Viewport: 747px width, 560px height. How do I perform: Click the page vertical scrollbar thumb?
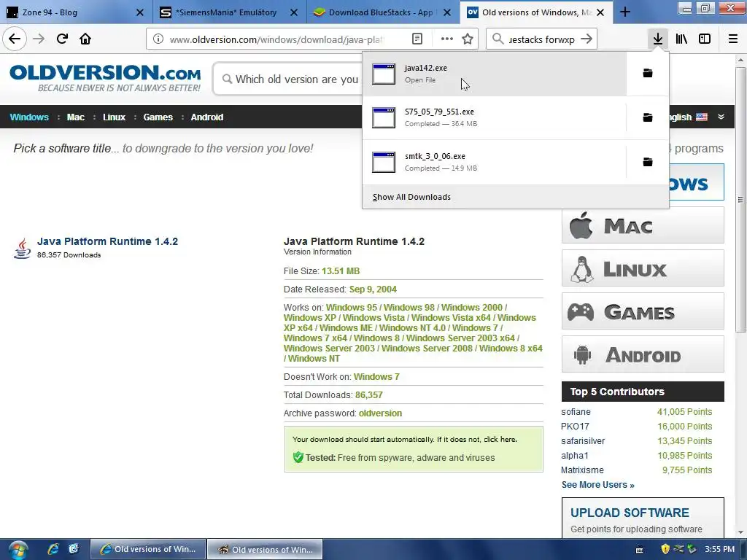[x=740, y=200]
